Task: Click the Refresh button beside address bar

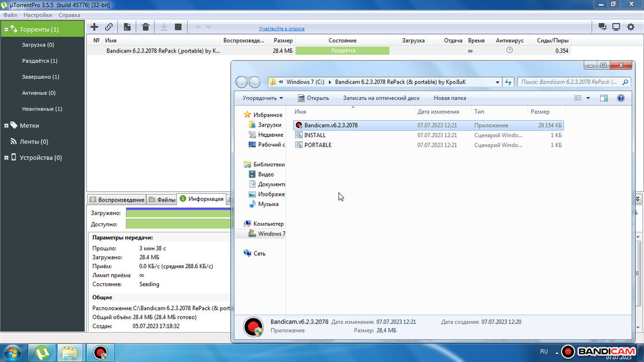Action: pyautogui.click(x=508, y=82)
